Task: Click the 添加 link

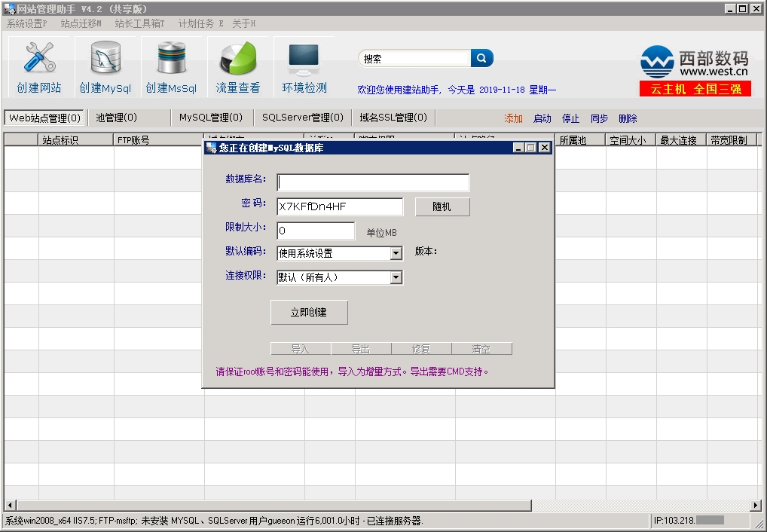Action: click(x=513, y=118)
